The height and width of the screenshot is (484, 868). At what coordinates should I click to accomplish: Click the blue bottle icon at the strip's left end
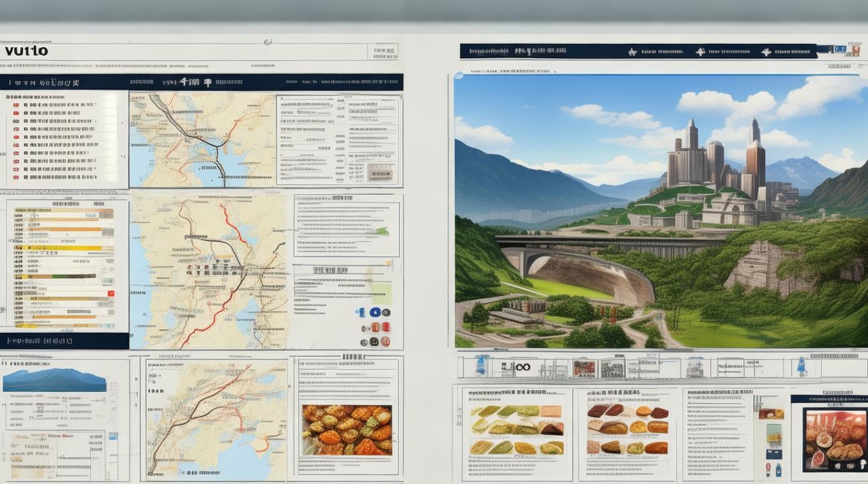pos(480,366)
